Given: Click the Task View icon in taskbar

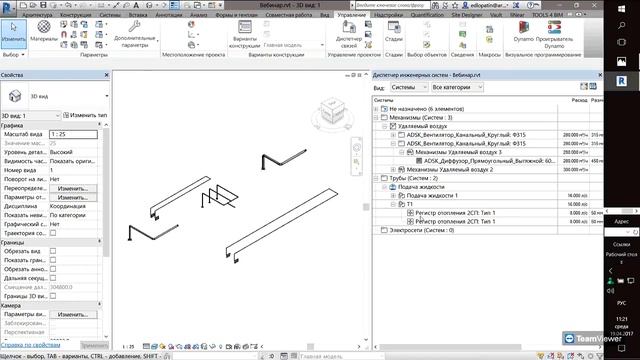Looking at the screenshot, I should [x=622, y=42].
